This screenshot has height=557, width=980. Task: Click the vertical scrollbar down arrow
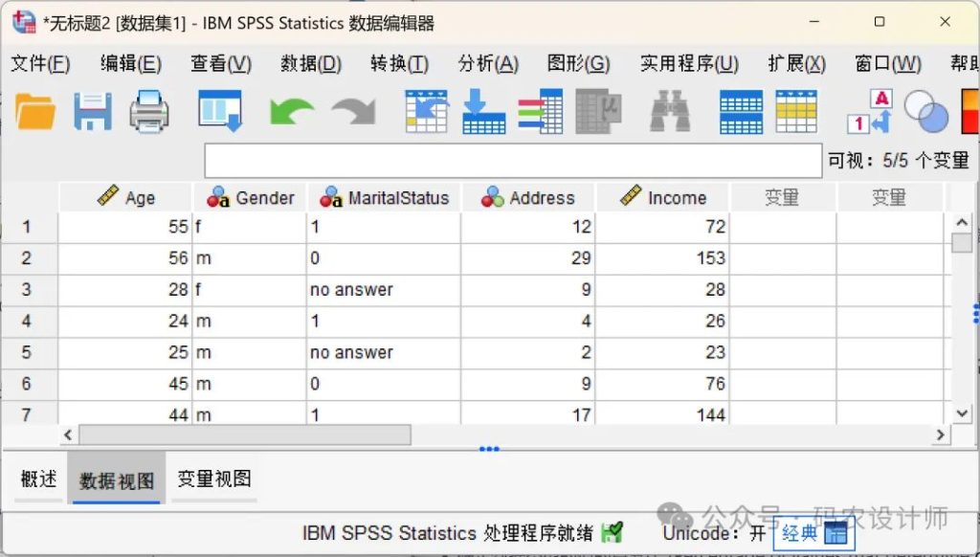click(962, 412)
